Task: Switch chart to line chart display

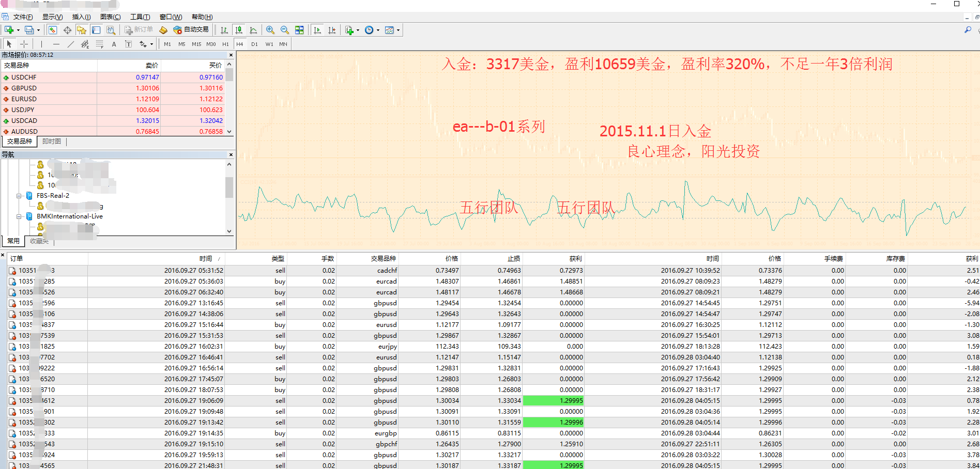Action: (x=253, y=30)
